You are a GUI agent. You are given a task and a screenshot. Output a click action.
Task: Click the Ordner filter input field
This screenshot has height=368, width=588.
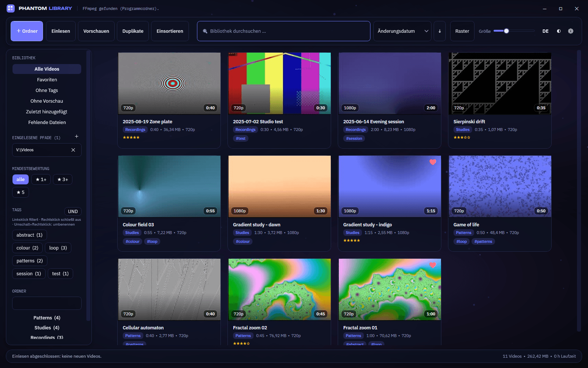(x=47, y=303)
